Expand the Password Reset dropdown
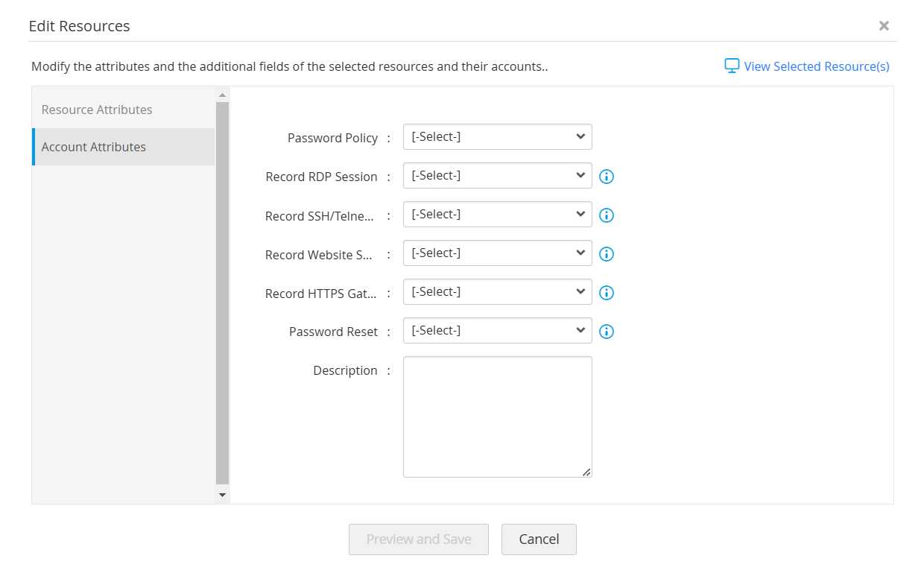 pyautogui.click(x=497, y=331)
